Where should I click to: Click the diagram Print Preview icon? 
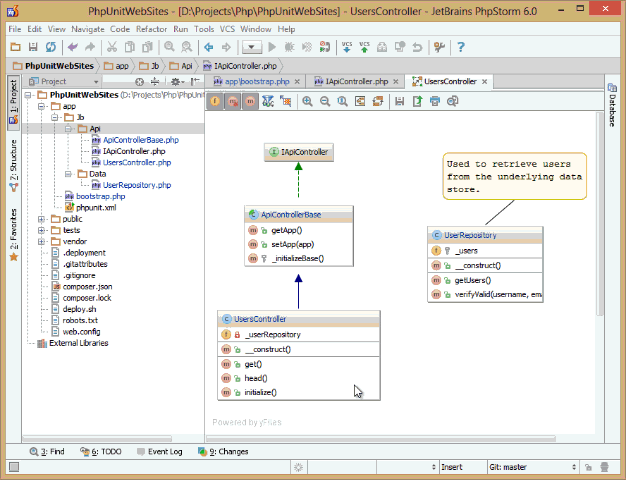[x=452, y=101]
